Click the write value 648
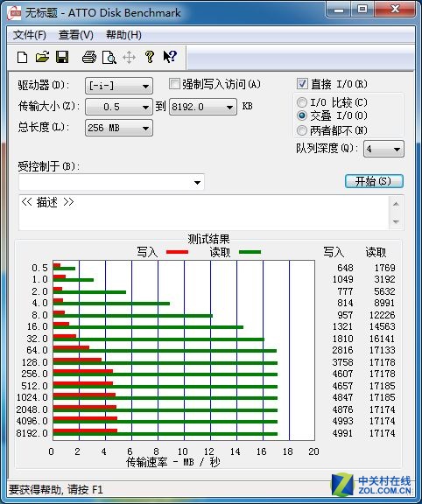The image size is (422, 504). click(345, 268)
